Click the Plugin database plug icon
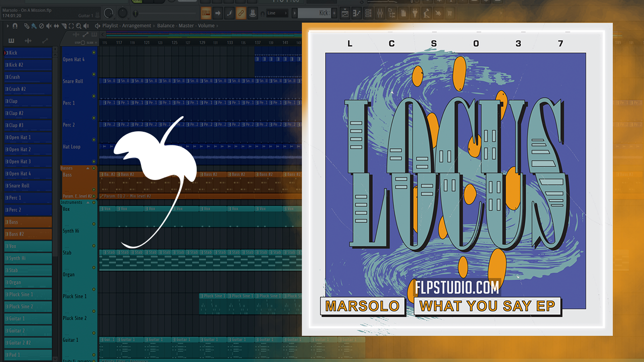The image size is (644, 362). click(x=415, y=13)
